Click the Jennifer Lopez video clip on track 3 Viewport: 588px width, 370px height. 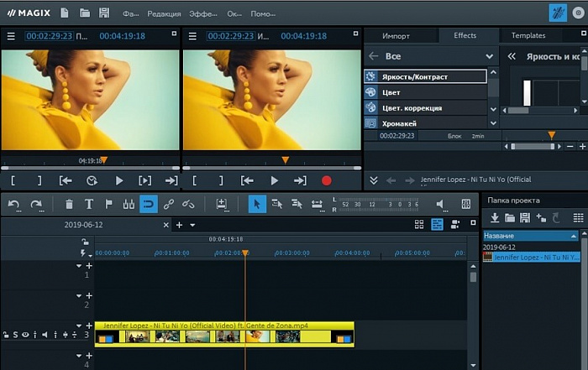click(224, 335)
